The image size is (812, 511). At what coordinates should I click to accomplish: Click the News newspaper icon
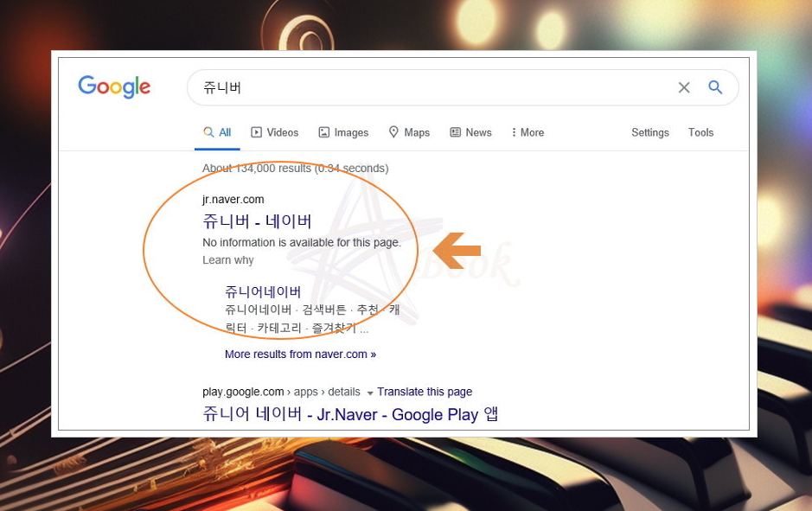[x=455, y=132]
